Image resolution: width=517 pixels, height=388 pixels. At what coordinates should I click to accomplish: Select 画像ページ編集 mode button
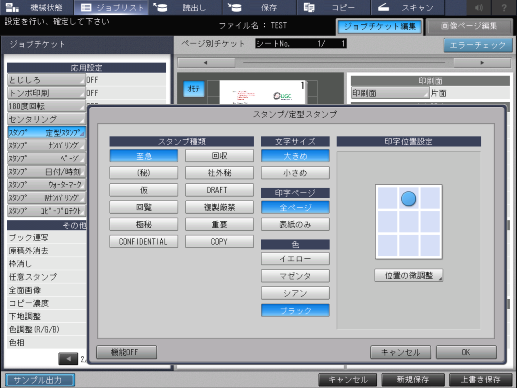click(x=469, y=27)
